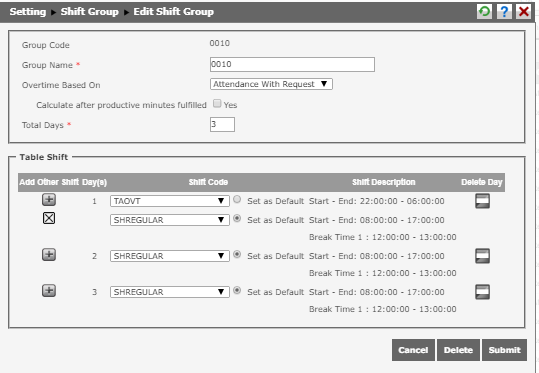539x373 pixels.
Task: Click day 2 Break Time 1 text
Action: (383, 273)
